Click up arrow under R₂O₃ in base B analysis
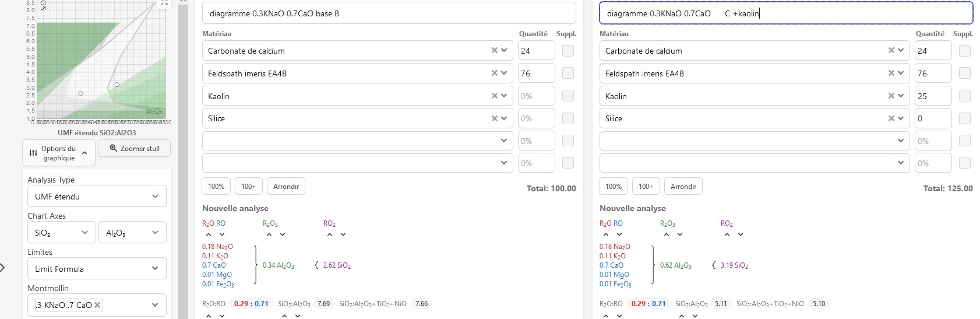980x319 pixels. [269, 234]
